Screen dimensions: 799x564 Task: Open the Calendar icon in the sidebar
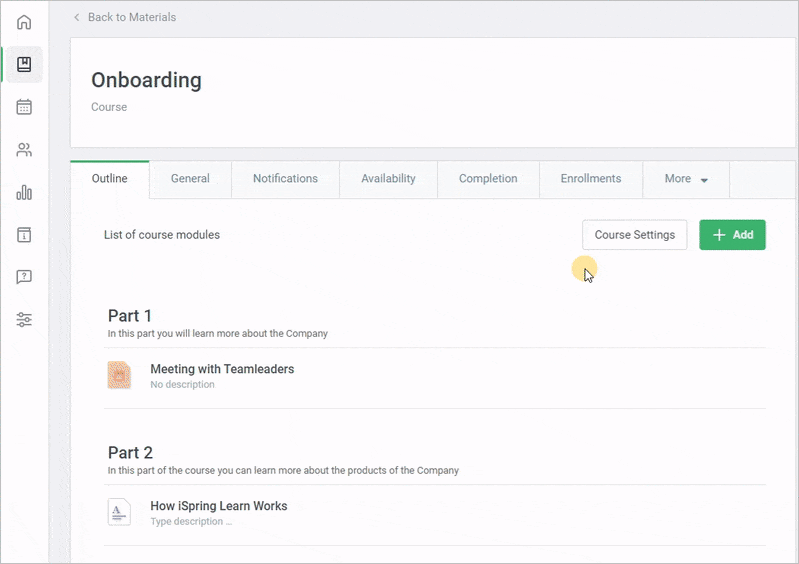[24, 107]
